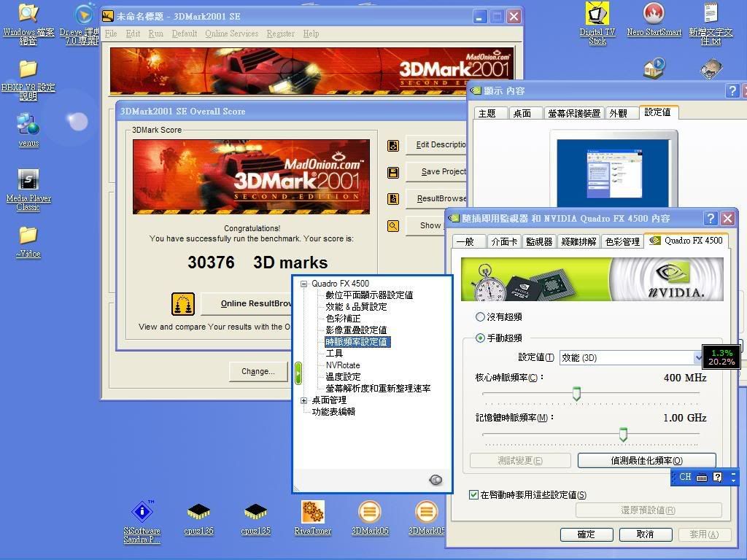Open the Online Services menu
Viewport: 747px width, 560px height.
231,34
